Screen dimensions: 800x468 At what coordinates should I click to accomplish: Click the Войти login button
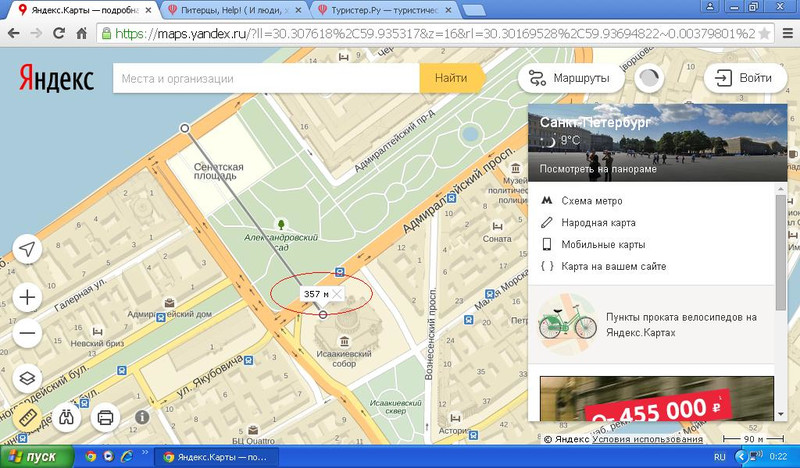click(x=745, y=78)
